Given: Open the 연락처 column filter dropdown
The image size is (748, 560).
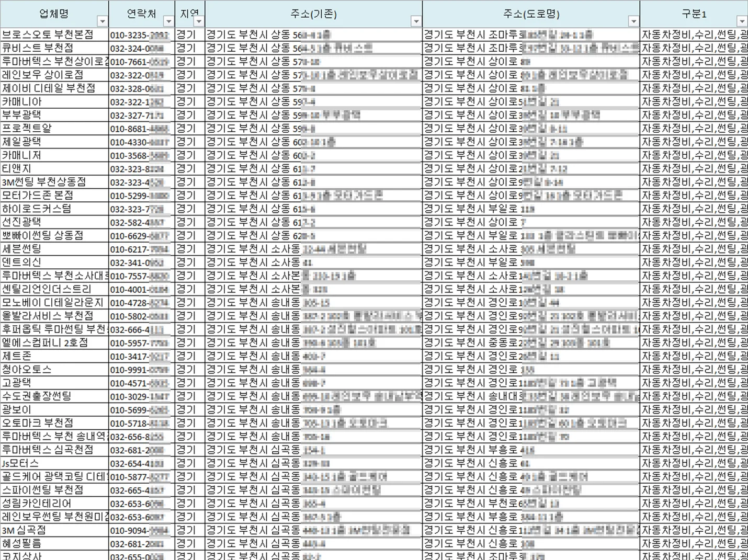Looking at the screenshot, I should point(168,21).
